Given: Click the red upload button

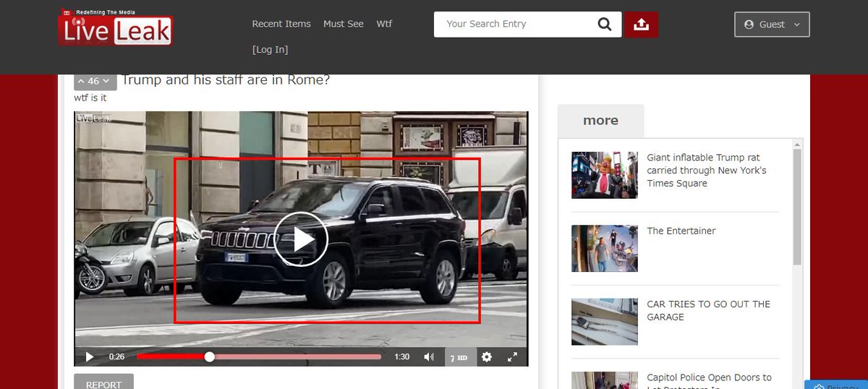Looking at the screenshot, I should click(x=641, y=25).
